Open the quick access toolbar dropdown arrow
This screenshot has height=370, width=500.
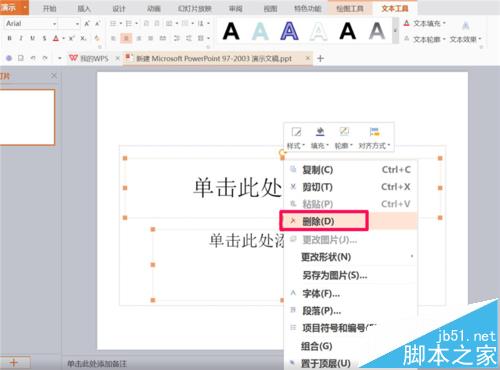click(x=60, y=58)
